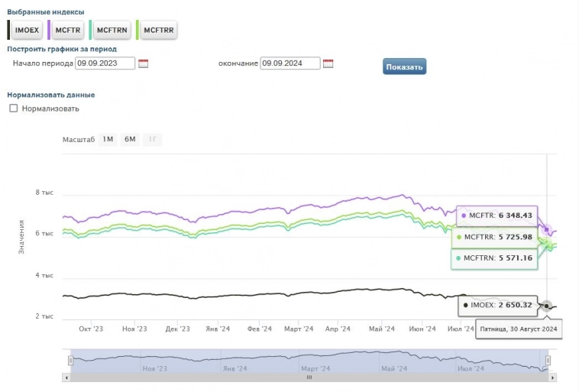The image size is (579, 392).
Task: Toggle the IMOEX index series
Action: click(27, 30)
